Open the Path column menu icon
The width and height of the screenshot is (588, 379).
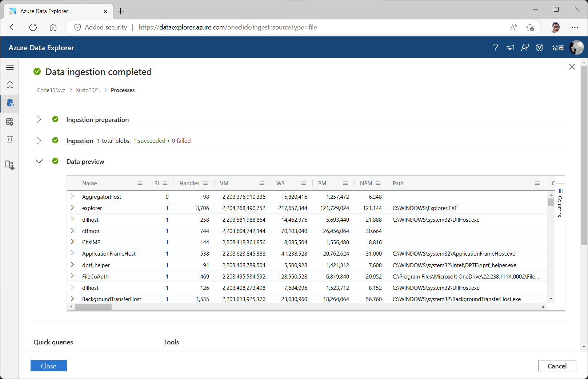pyautogui.click(x=537, y=183)
